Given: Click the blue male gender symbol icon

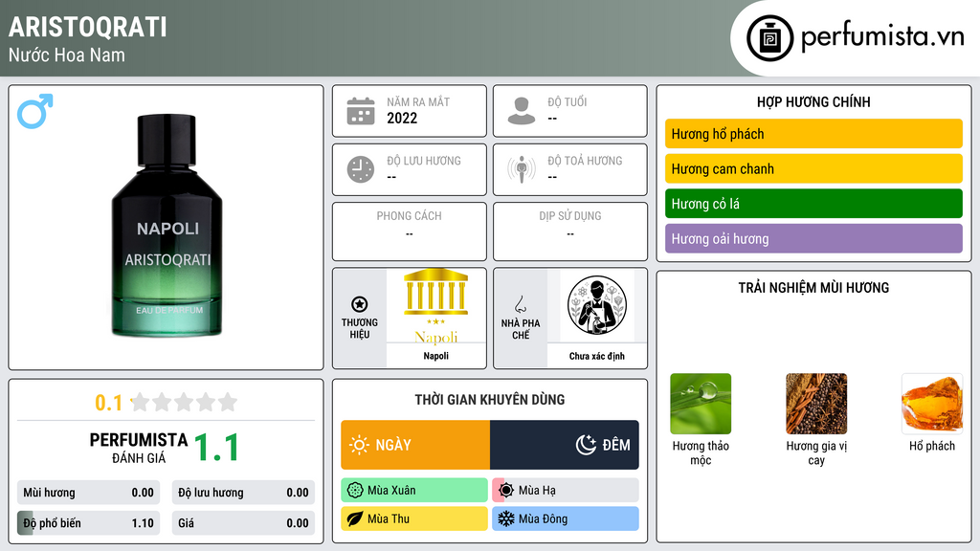Looking at the screenshot, I should coord(35,111).
